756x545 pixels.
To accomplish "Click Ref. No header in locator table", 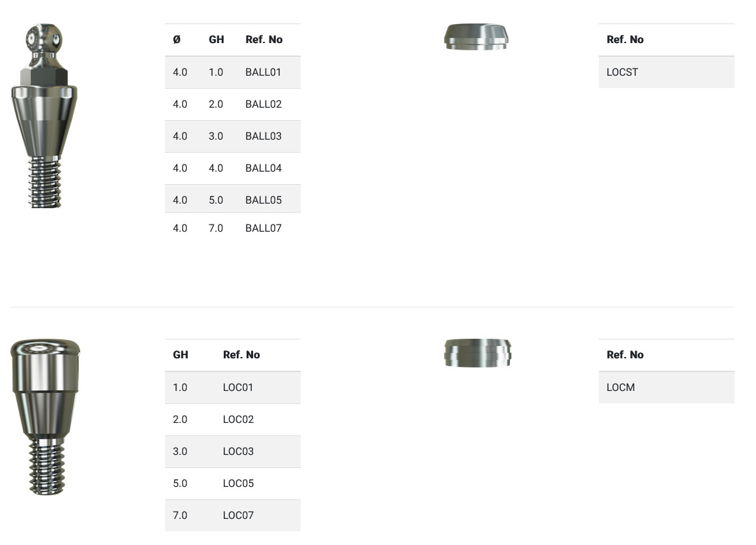I will pos(241,355).
